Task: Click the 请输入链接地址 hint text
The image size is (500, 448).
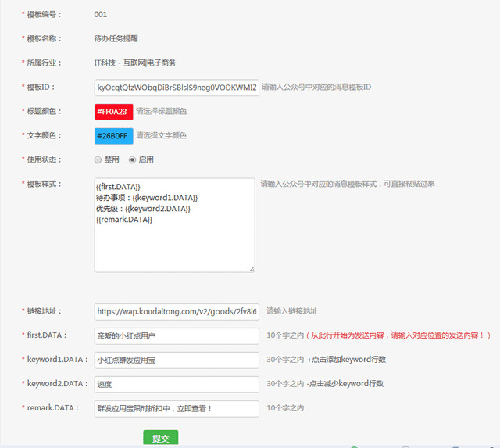Action: coord(291,311)
